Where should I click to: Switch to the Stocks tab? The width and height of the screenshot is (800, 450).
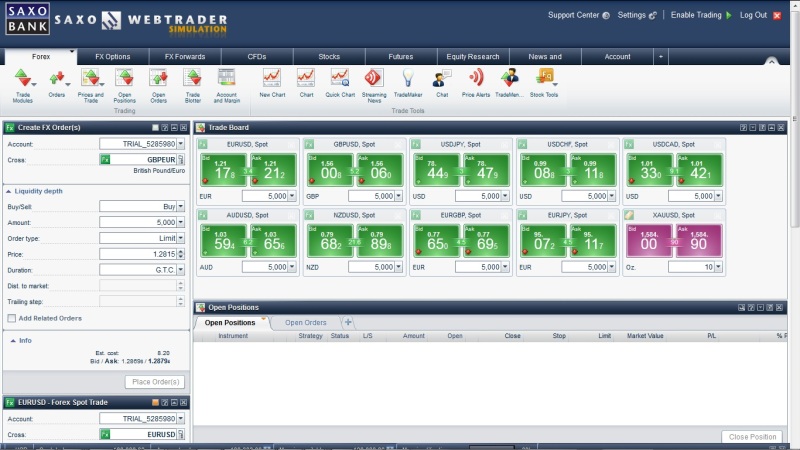coord(329,57)
